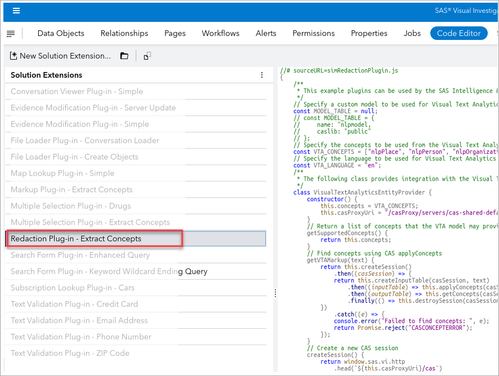Screen dimensions: 499x376
Task: Open the hamburger menu in blue header
Action: click(16, 11)
